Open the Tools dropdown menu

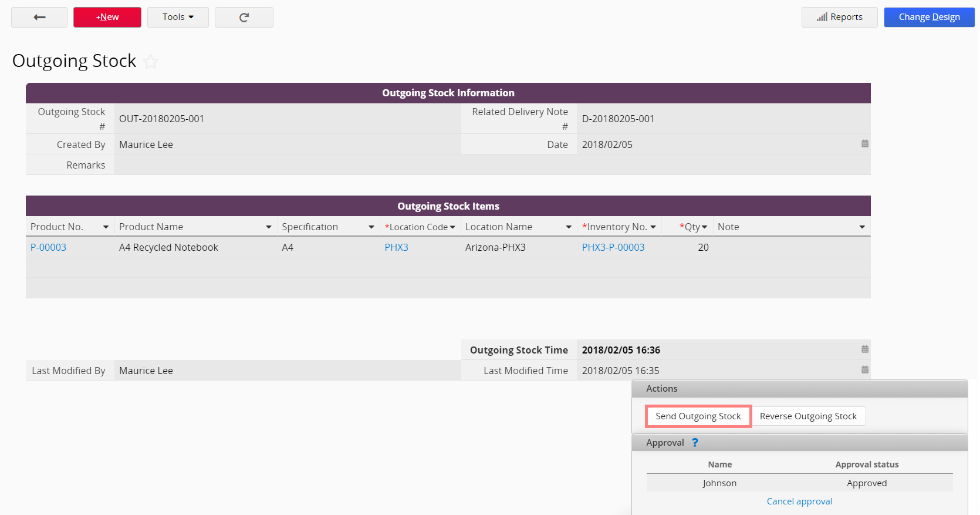tap(178, 17)
